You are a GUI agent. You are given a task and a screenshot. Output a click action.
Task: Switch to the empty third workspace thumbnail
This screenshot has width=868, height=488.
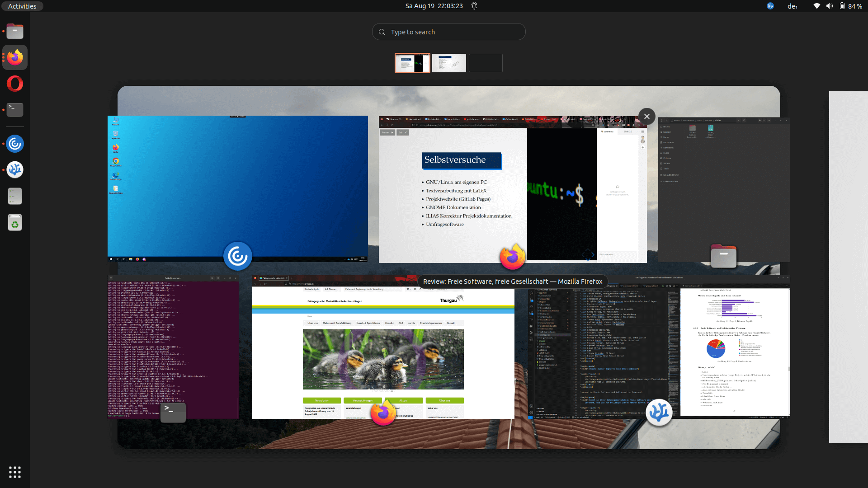[486, 63]
